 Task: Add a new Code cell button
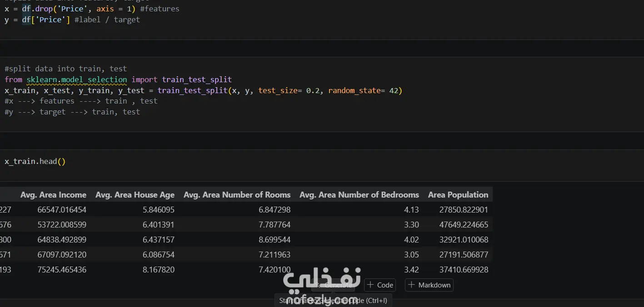click(380, 285)
